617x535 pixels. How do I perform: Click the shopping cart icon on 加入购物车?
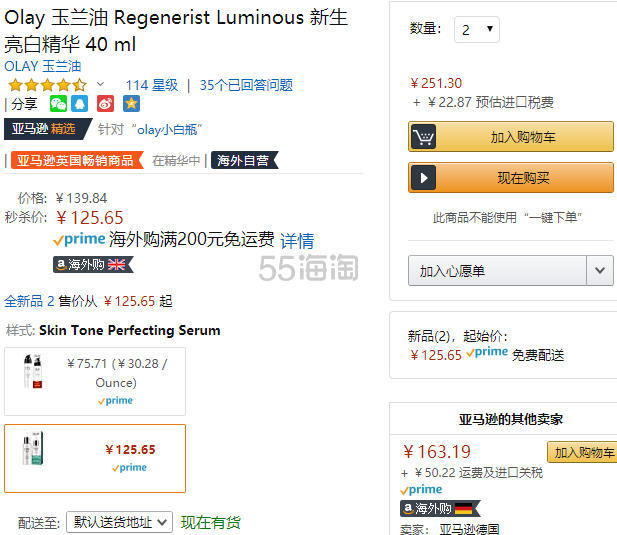423,137
